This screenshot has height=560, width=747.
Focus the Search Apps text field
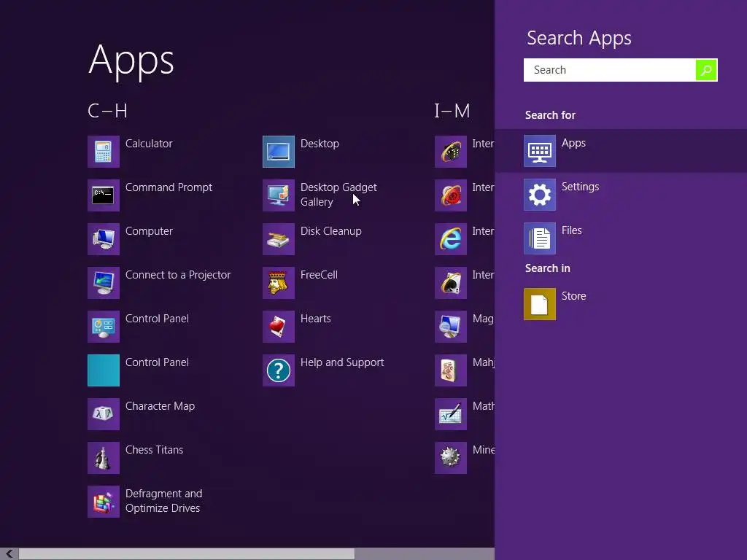tap(609, 70)
